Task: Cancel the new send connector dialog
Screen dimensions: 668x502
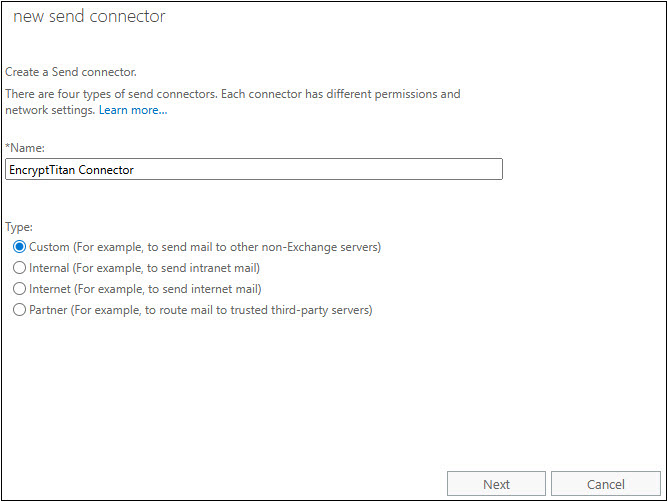Action: (606, 484)
